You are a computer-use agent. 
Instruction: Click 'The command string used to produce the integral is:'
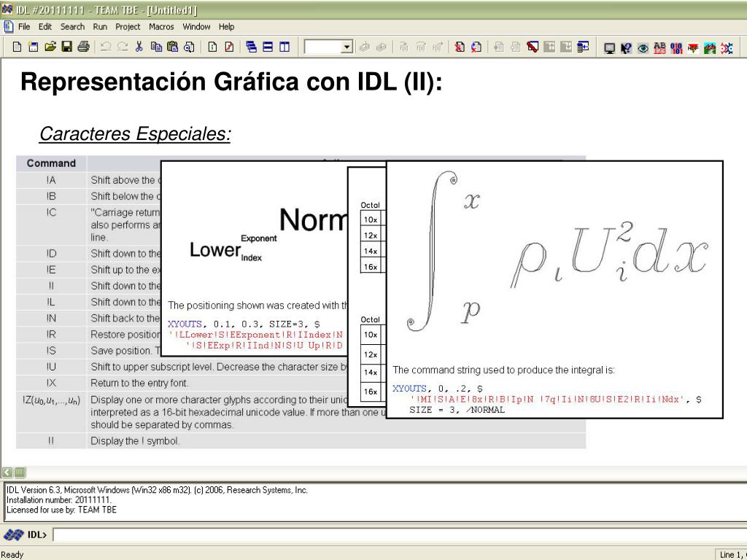503,370
